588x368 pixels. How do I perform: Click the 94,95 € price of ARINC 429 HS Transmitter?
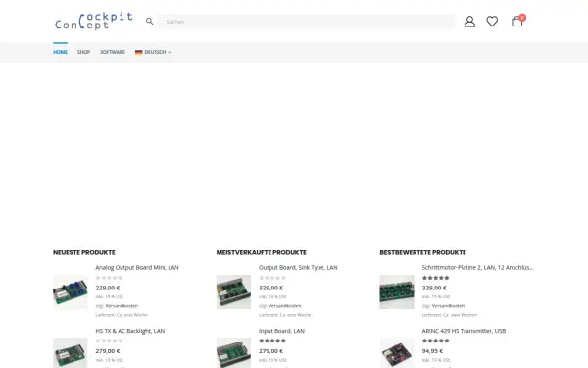click(432, 351)
